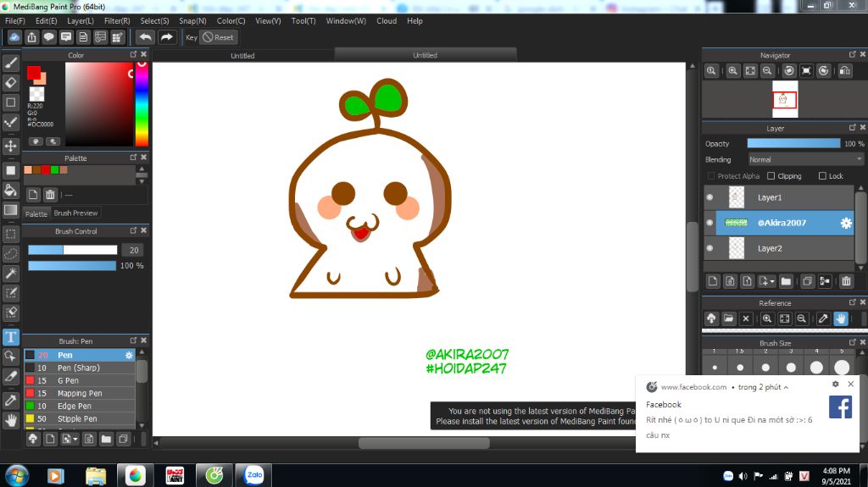Open file explorer from taskbar

[x=96, y=475]
